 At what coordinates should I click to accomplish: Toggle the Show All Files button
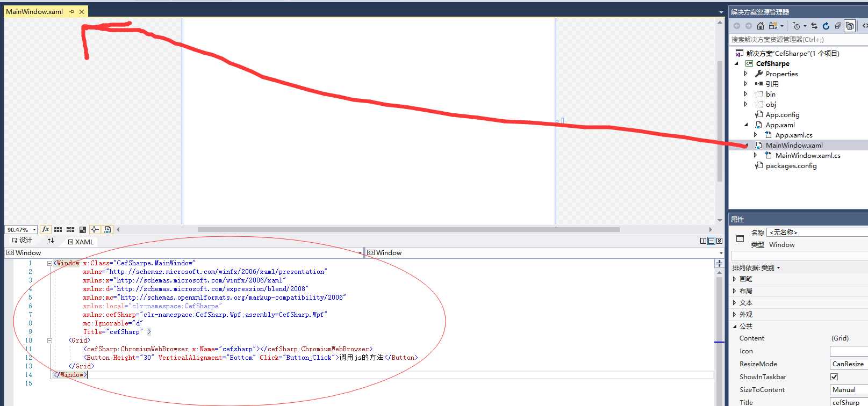pyautogui.click(x=850, y=26)
